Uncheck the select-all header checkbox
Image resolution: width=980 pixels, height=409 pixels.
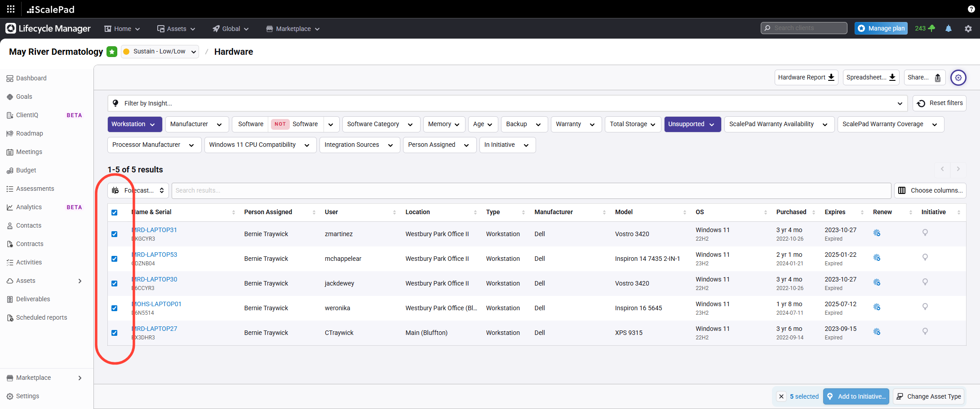tap(115, 212)
